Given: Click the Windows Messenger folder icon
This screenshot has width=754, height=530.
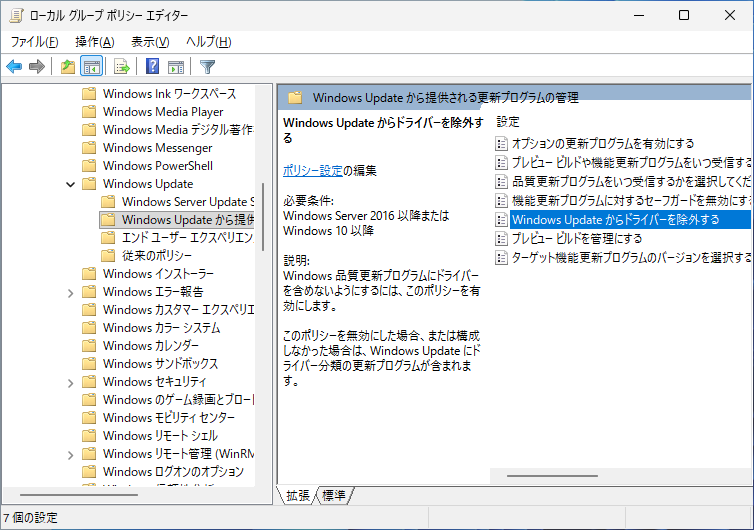Looking at the screenshot, I should [89, 148].
